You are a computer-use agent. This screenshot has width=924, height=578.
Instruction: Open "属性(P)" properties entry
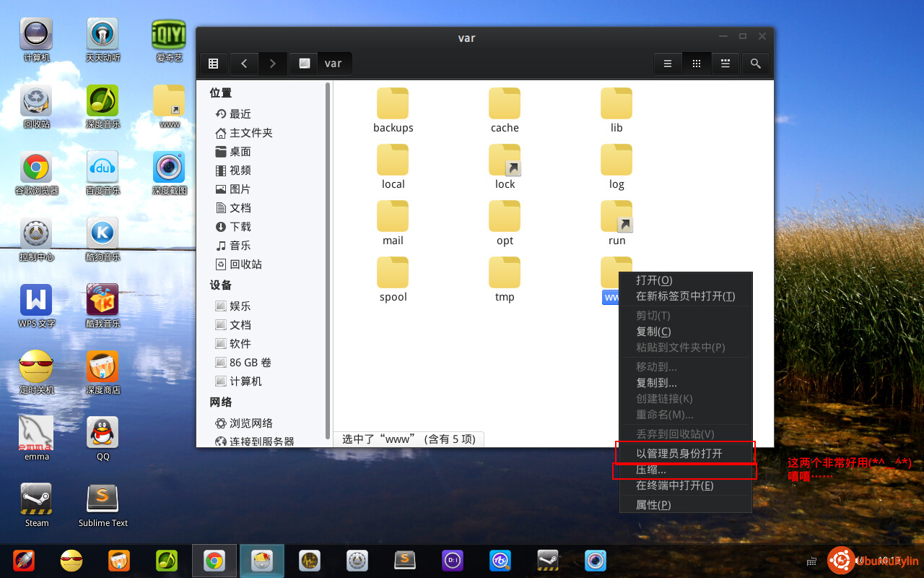coord(653,505)
